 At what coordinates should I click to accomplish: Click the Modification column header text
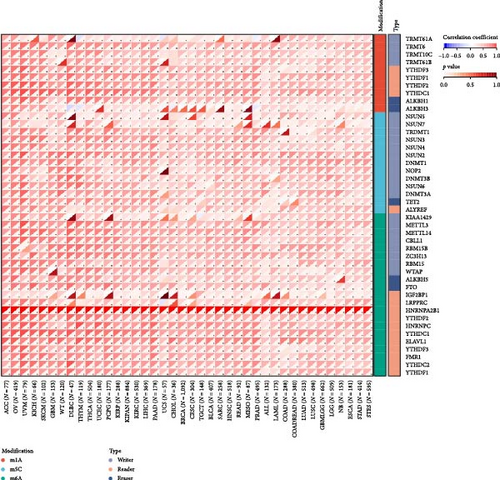pyautogui.click(x=380, y=15)
